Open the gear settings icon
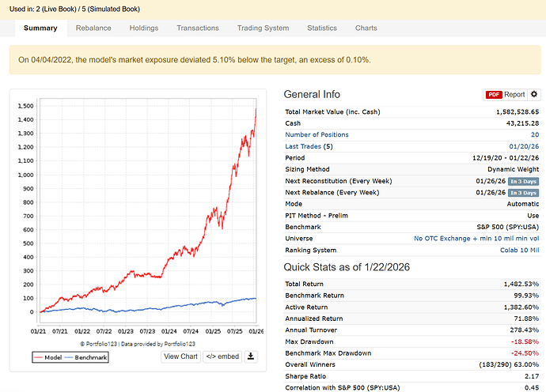Screen dimensions: 546x392 534,94
